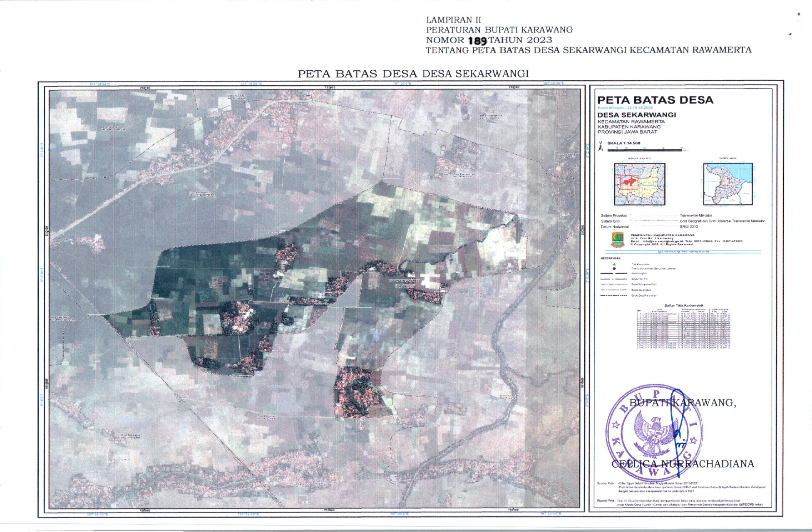Click the Garuda emblem in the purple stamp
Viewport: 812px width, 532px height.
(x=655, y=433)
